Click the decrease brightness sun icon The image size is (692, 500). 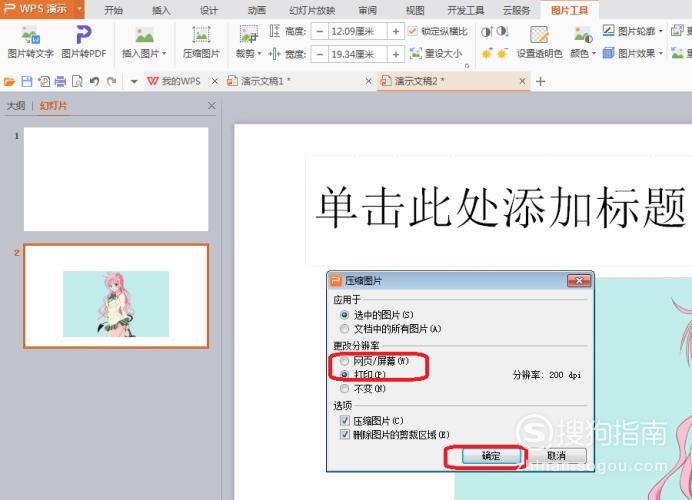coord(502,54)
